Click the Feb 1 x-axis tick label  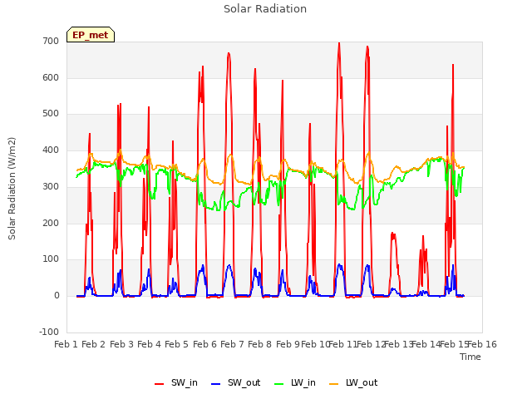click(66, 344)
